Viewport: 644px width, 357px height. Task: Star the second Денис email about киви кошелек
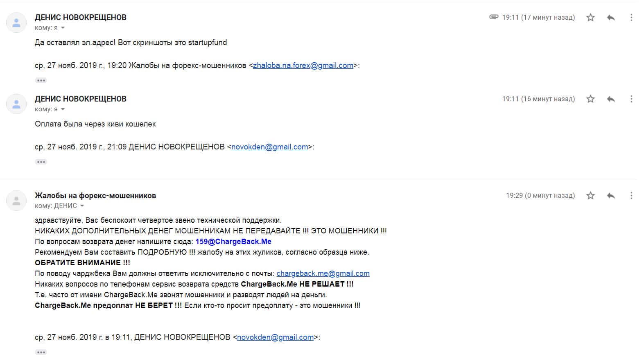point(590,99)
